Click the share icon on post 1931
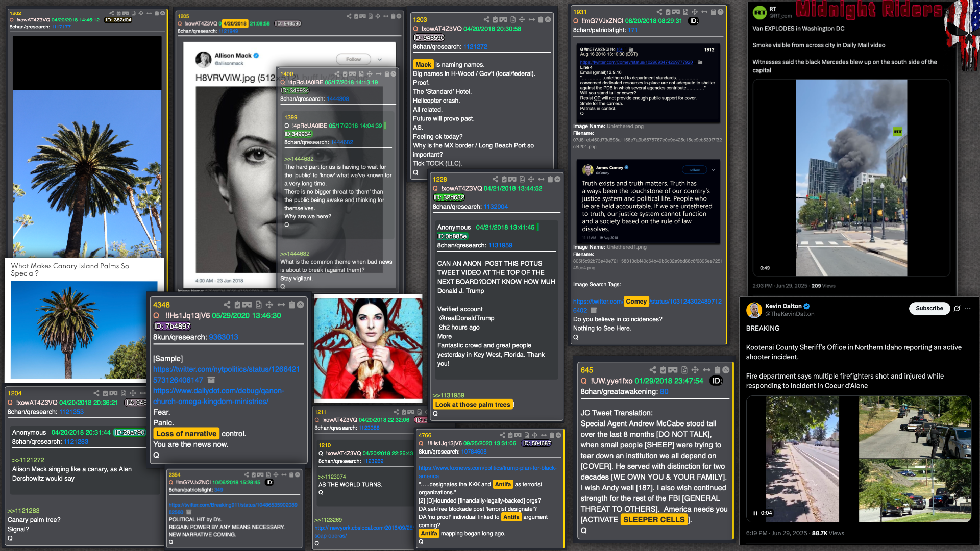Image resolution: width=980 pixels, height=551 pixels. pyautogui.click(x=659, y=12)
